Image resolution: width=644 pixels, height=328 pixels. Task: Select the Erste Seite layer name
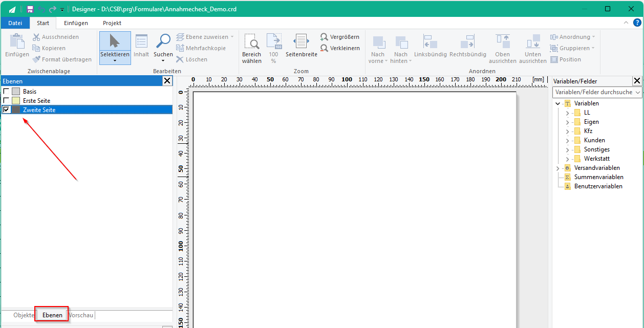36,101
